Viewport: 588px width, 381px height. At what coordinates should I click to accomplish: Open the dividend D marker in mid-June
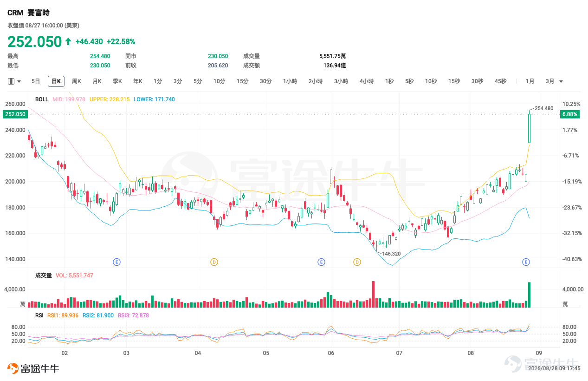pyautogui.click(x=357, y=262)
